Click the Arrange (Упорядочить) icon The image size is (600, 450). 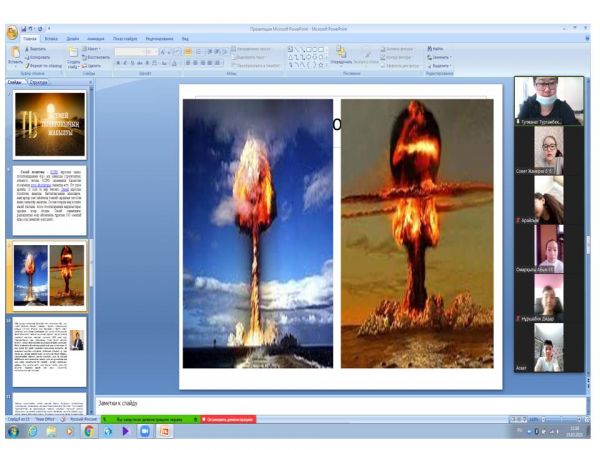[x=340, y=54]
